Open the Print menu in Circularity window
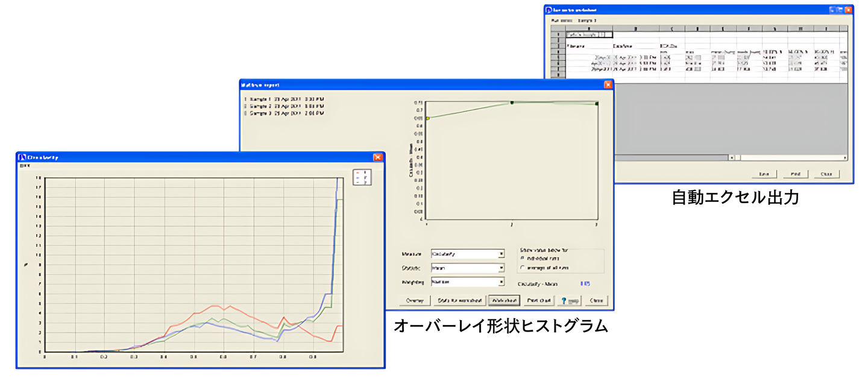This screenshot has width=868, height=378. tap(25, 165)
